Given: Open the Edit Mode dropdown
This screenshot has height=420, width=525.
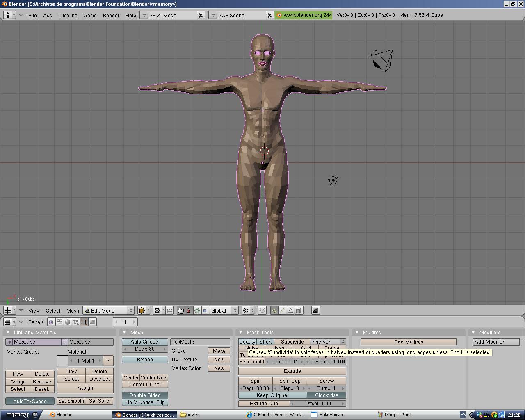Looking at the screenshot, I should (109, 310).
